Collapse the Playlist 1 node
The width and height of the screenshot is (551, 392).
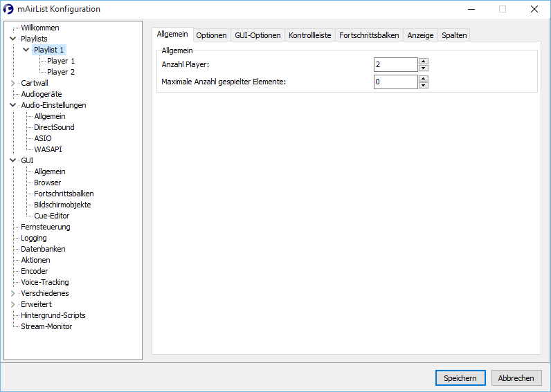click(26, 50)
